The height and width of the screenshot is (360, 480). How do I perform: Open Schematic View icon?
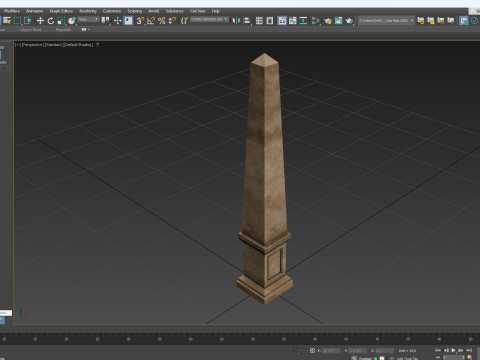[x=303, y=21]
